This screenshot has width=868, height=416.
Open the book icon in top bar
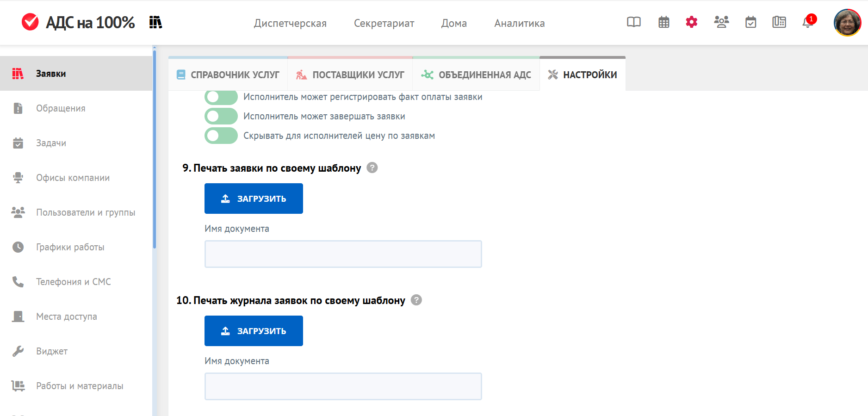click(x=633, y=22)
